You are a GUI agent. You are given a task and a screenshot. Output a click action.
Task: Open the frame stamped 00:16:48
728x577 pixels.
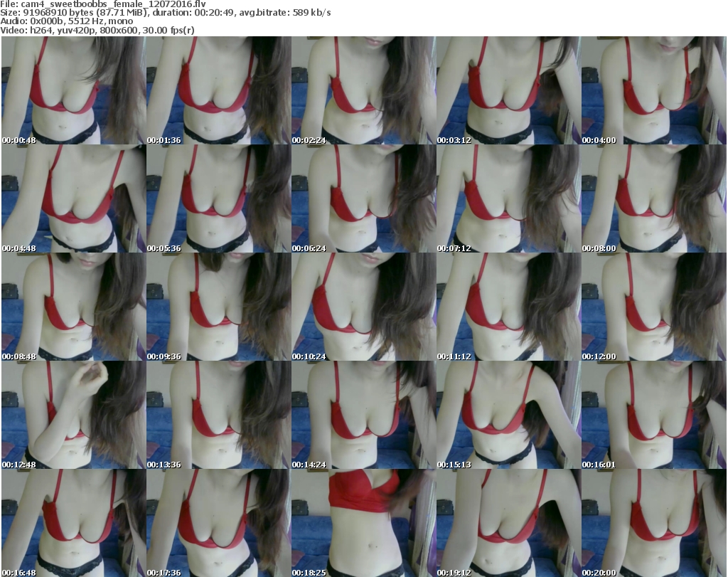click(x=74, y=523)
